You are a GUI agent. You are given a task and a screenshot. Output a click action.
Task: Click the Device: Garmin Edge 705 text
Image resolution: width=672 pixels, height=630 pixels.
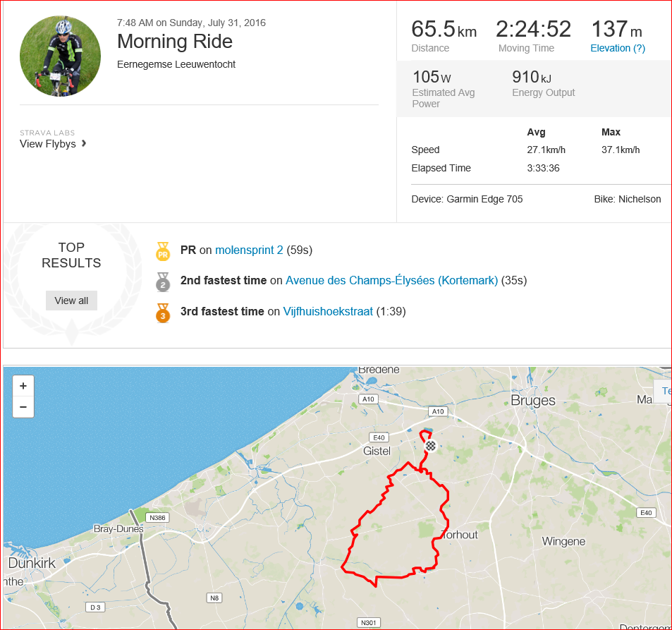point(467,199)
